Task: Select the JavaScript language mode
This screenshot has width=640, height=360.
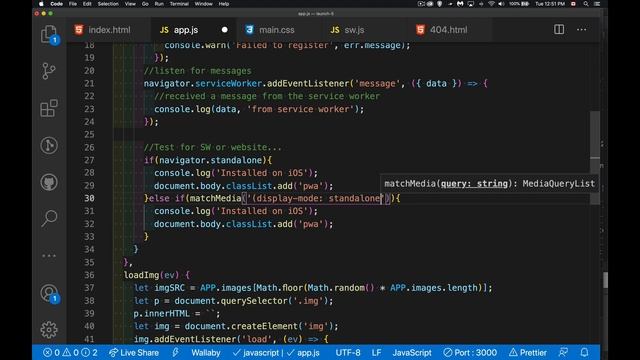Action: tap(412, 353)
